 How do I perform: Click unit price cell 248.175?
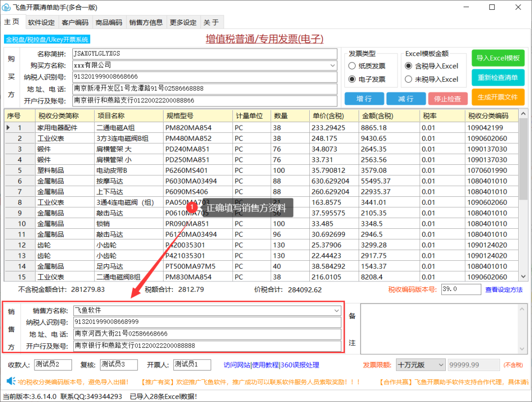(x=334, y=139)
